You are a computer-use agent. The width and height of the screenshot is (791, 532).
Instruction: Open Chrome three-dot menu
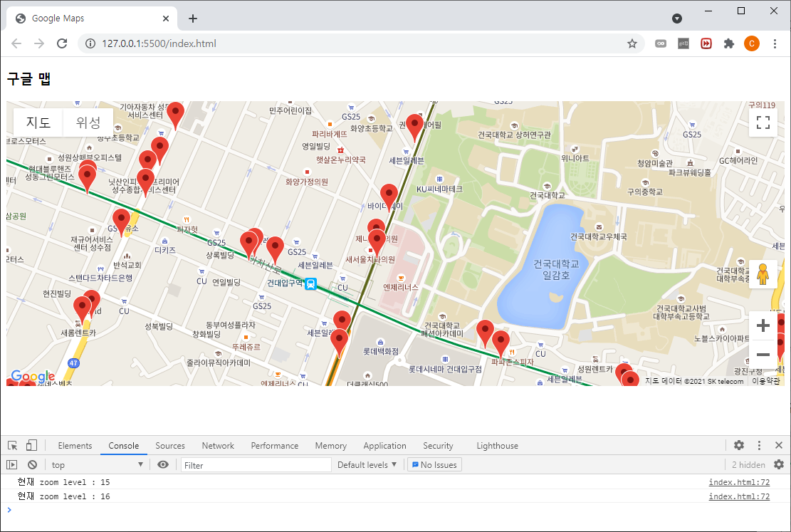point(775,43)
